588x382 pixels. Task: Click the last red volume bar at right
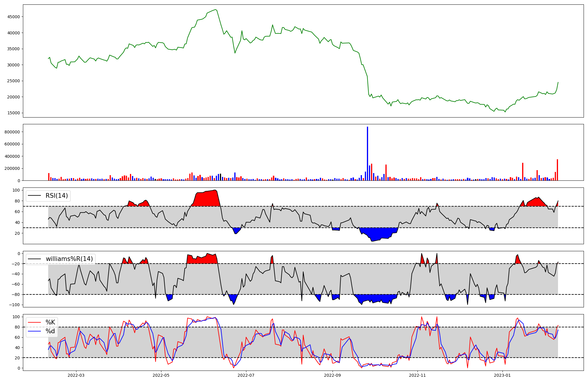pos(557,170)
